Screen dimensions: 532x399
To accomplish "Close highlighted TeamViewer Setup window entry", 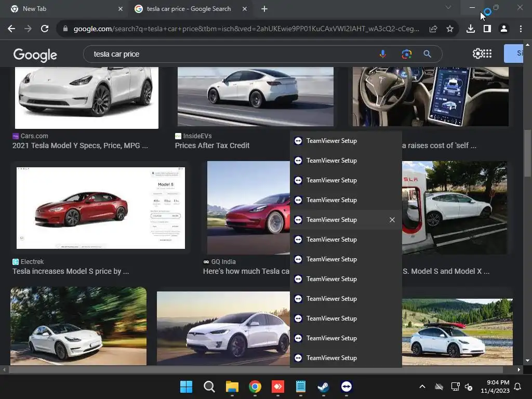I will pos(392,220).
